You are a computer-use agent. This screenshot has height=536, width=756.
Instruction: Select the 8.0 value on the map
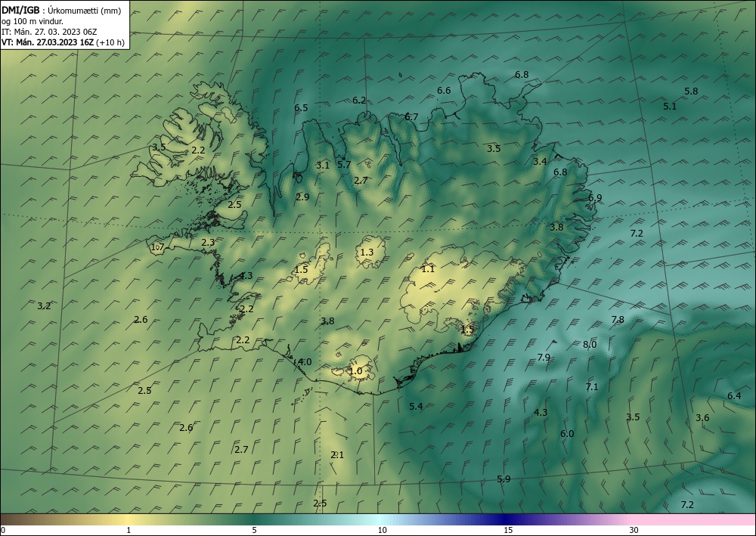(590, 344)
